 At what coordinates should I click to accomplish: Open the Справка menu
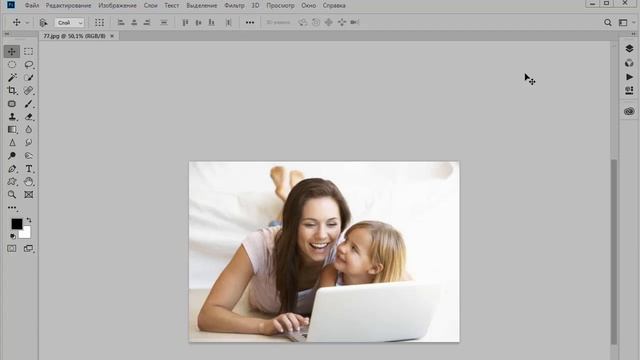[x=334, y=5]
